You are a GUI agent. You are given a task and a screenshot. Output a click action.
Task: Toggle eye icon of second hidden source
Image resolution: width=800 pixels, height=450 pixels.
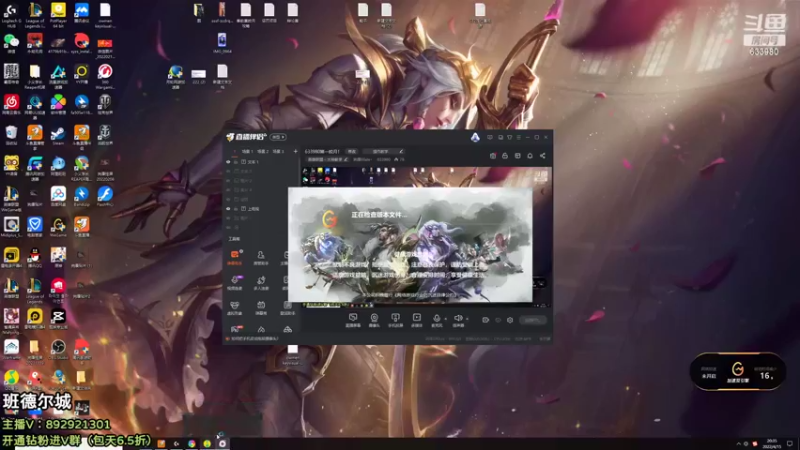pos(228,171)
